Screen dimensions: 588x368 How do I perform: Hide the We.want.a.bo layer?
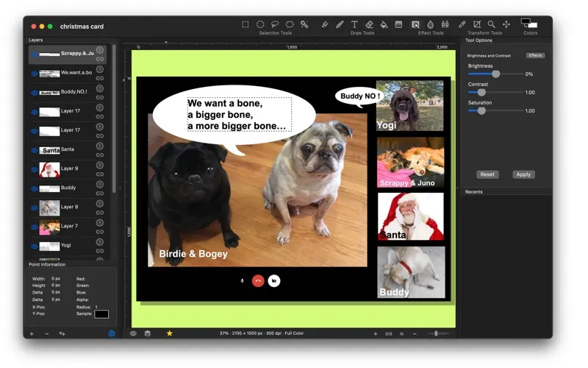34,74
